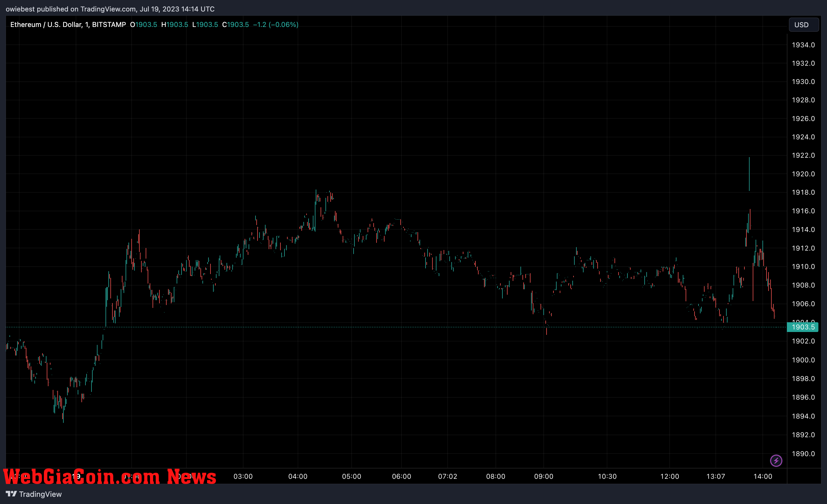Click the 1926.0 price axis label
This screenshot has width=827, height=504.
click(x=803, y=118)
